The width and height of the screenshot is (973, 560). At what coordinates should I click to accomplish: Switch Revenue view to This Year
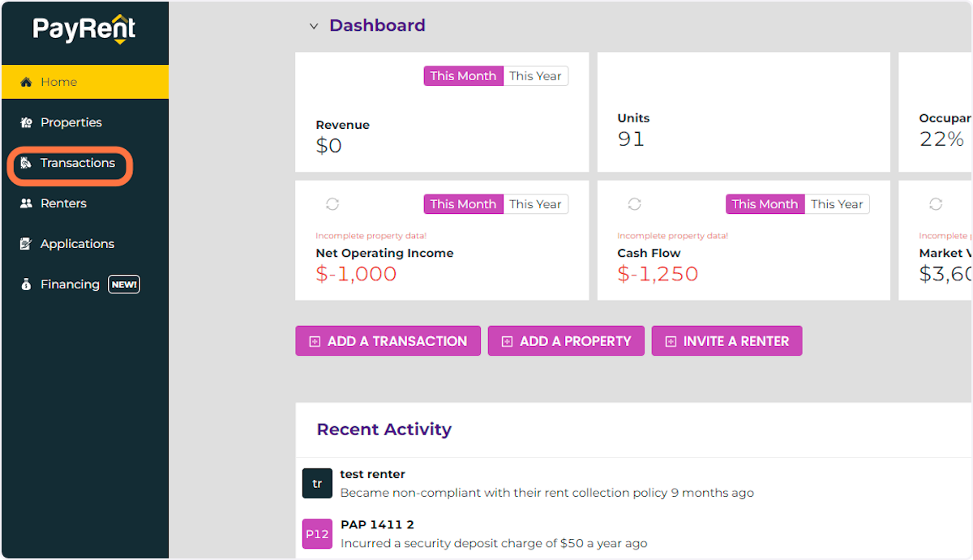pyautogui.click(x=535, y=75)
